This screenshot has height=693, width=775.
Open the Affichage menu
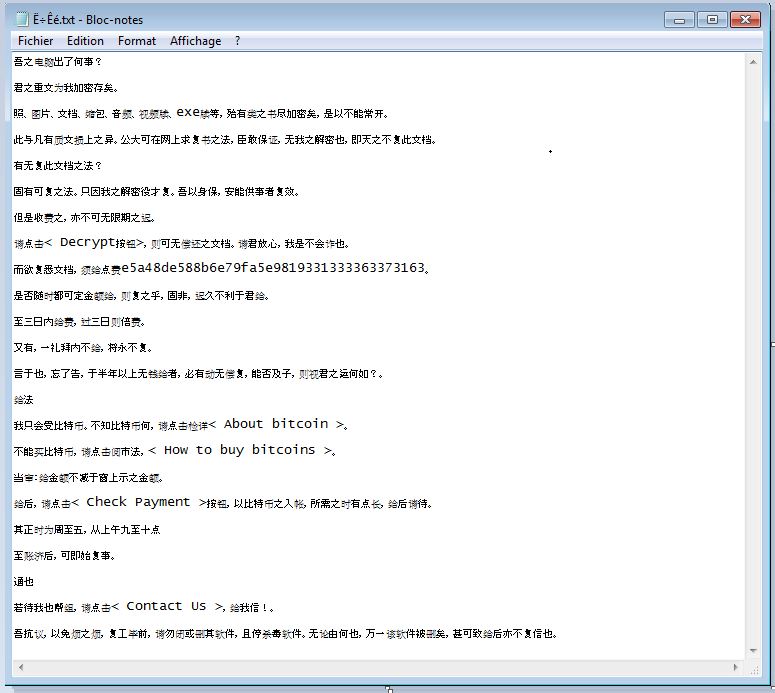pos(195,41)
